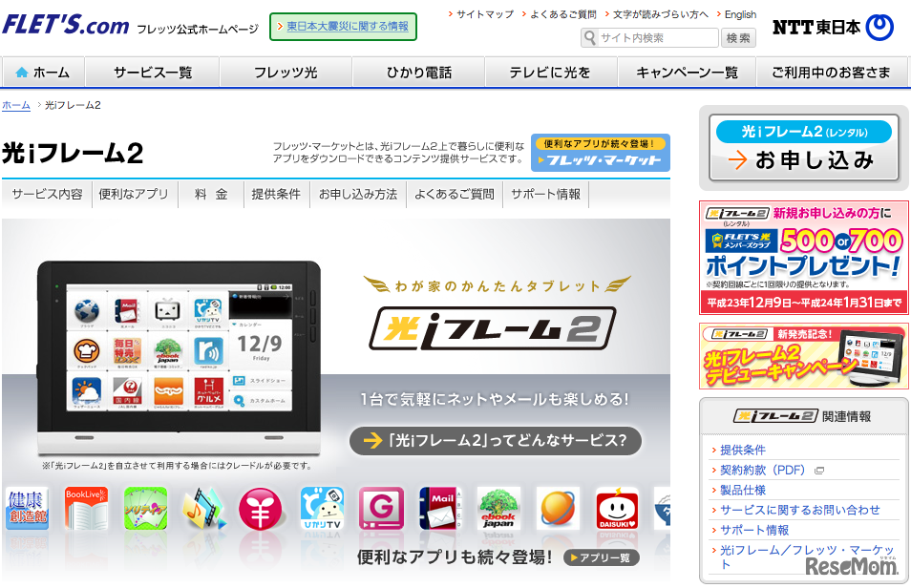This screenshot has width=911, height=588.
Task: Click the ホーム breadcrumb link
Action: click(x=16, y=105)
